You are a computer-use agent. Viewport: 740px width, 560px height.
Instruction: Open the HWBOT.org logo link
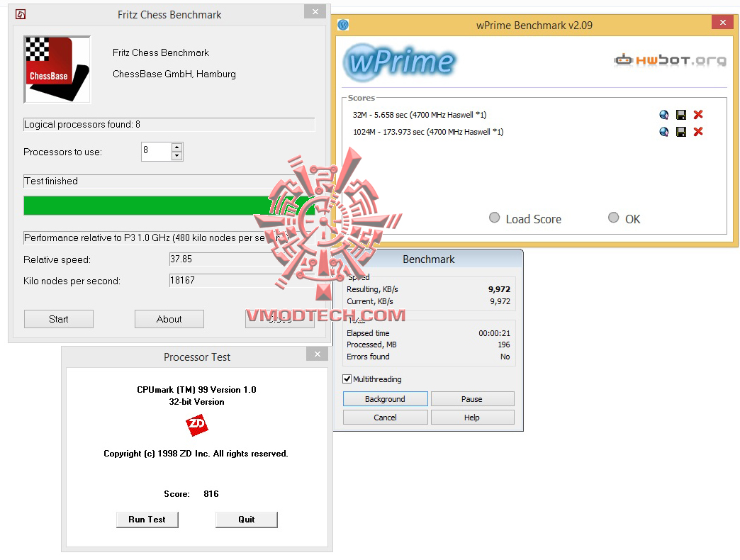670,60
